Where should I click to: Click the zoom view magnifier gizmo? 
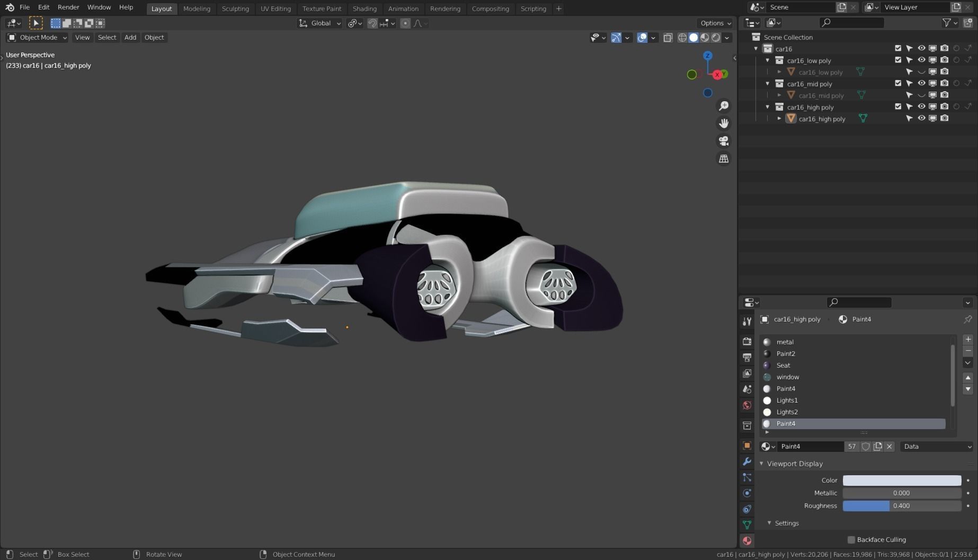click(x=723, y=106)
